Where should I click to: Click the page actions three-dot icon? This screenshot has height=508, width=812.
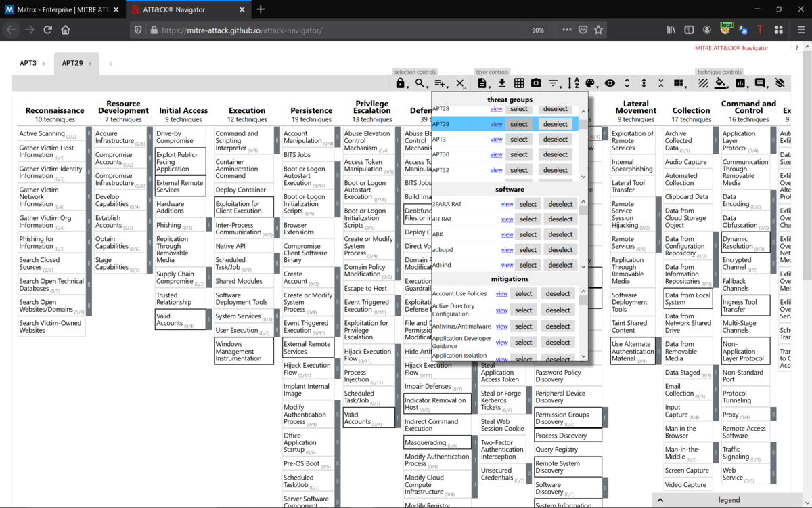click(x=567, y=30)
